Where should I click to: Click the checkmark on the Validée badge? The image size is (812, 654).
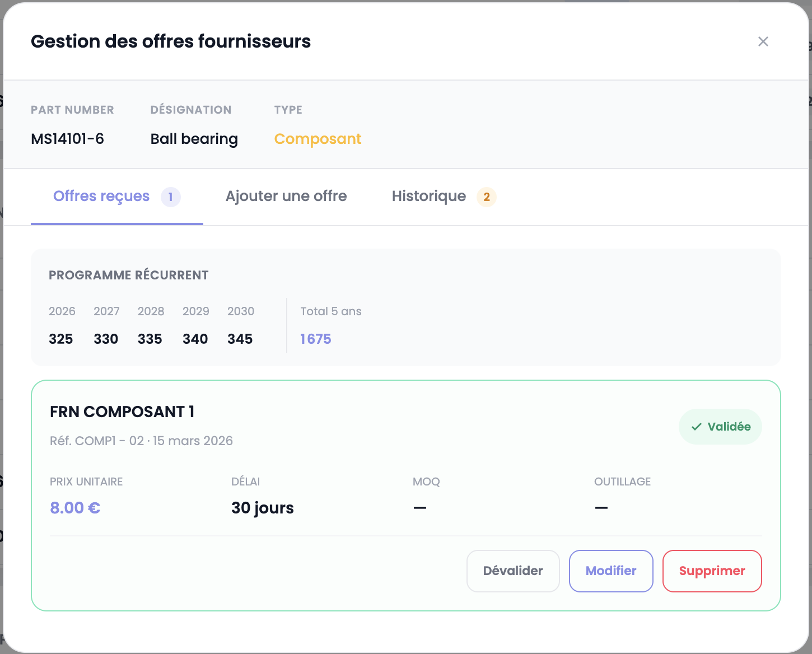tap(696, 426)
